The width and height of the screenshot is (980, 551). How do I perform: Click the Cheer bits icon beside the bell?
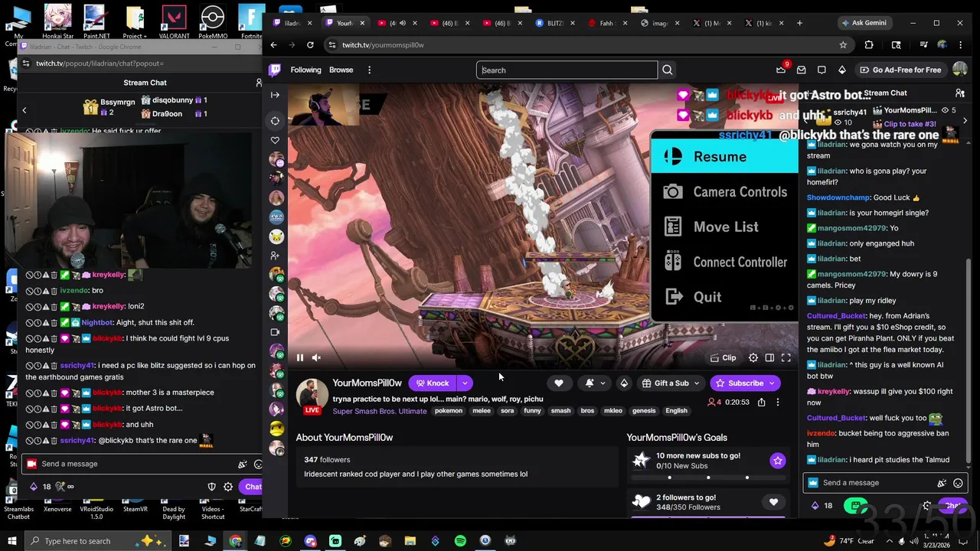click(x=623, y=383)
